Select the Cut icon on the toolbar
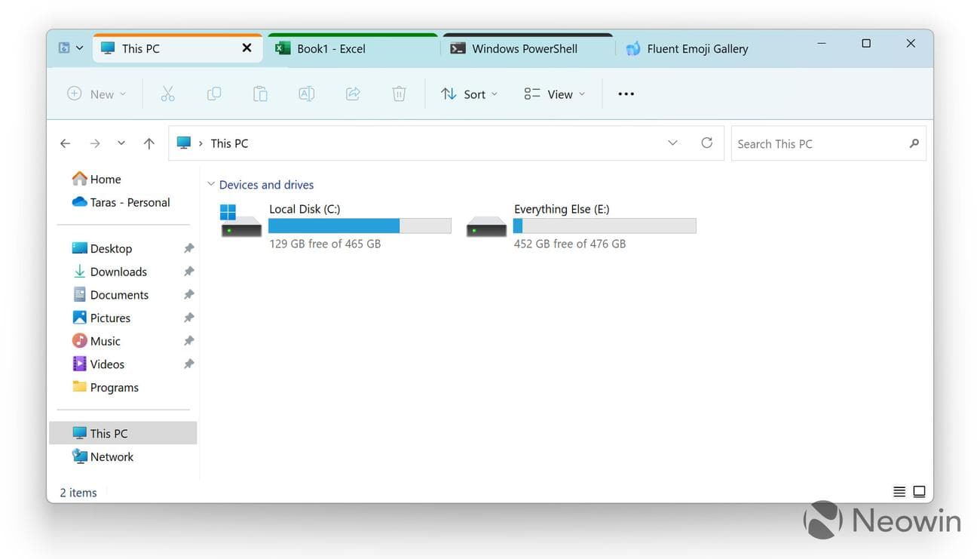 point(167,94)
